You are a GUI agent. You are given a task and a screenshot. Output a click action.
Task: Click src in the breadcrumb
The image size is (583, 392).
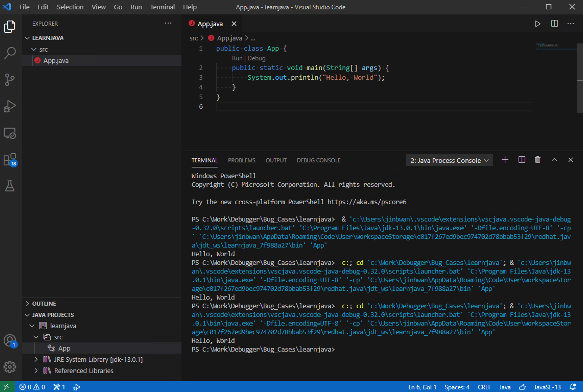click(194, 38)
